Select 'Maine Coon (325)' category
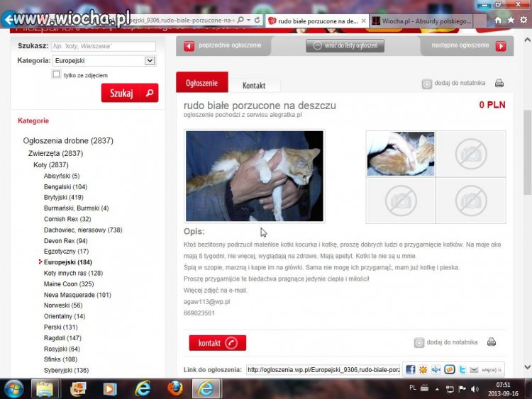The image size is (532, 399). click(x=69, y=284)
